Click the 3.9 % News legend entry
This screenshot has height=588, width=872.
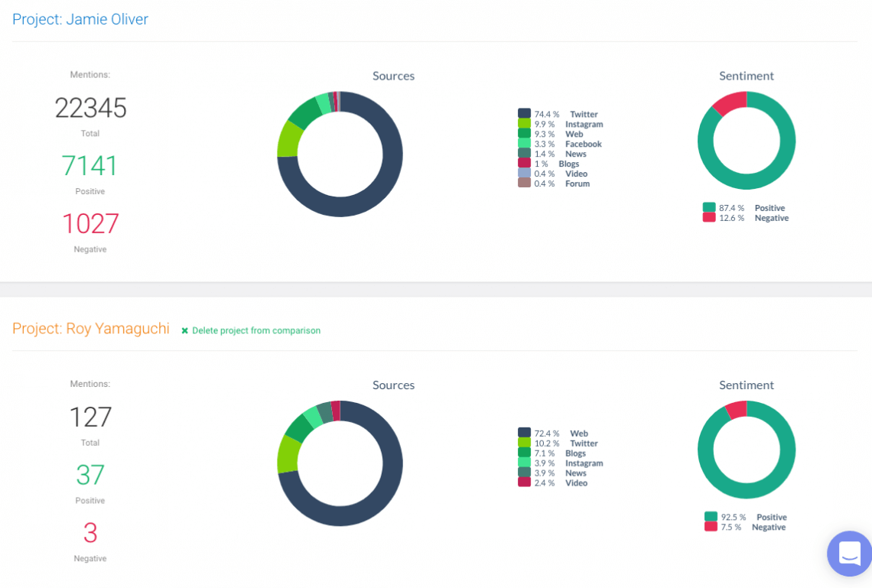click(x=552, y=473)
